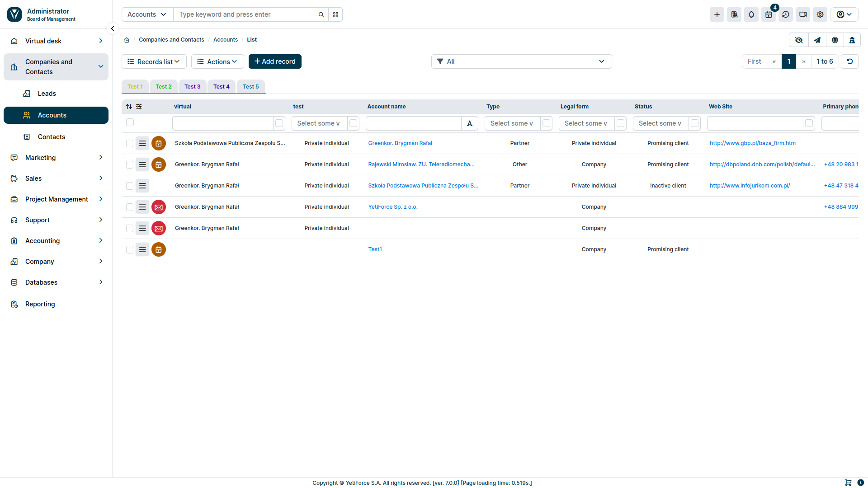The width and height of the screenshot is (868, 488).
Task: Collapse the sidebar with the arrow button
Action: [x=113, y=28]
